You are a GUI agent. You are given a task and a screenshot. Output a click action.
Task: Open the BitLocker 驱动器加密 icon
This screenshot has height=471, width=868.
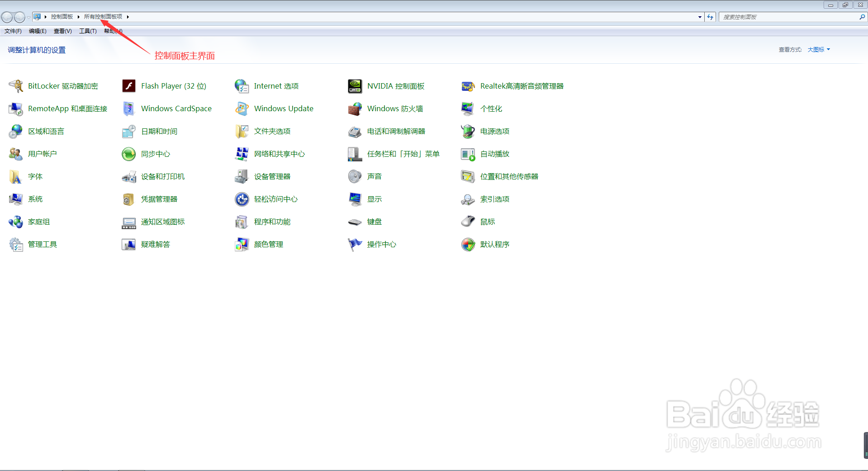[x=16, y=86]
